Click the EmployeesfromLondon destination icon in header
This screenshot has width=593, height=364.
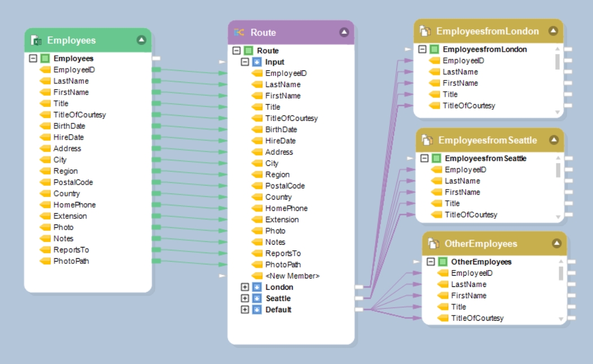[x=425, y=31]
